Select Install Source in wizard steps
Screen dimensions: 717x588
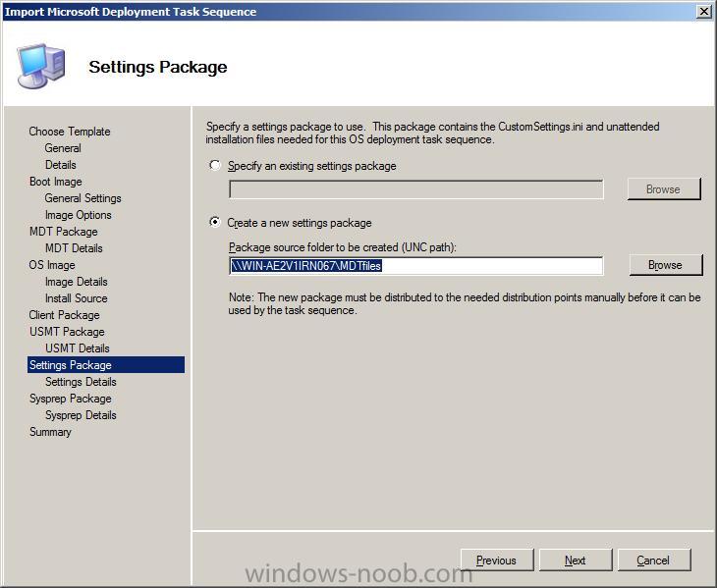pos(77,298)
